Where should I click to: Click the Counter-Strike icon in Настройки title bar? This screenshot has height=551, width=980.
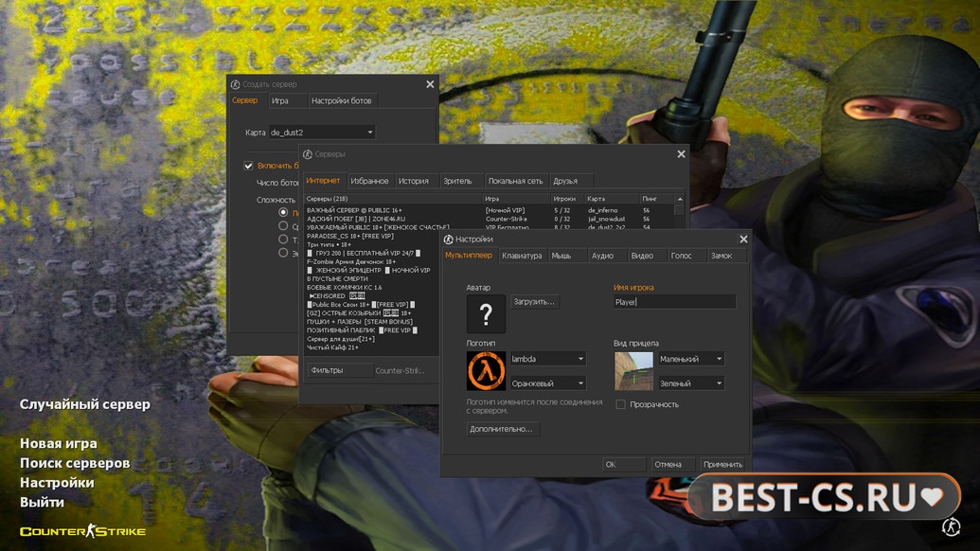(448, 240)
